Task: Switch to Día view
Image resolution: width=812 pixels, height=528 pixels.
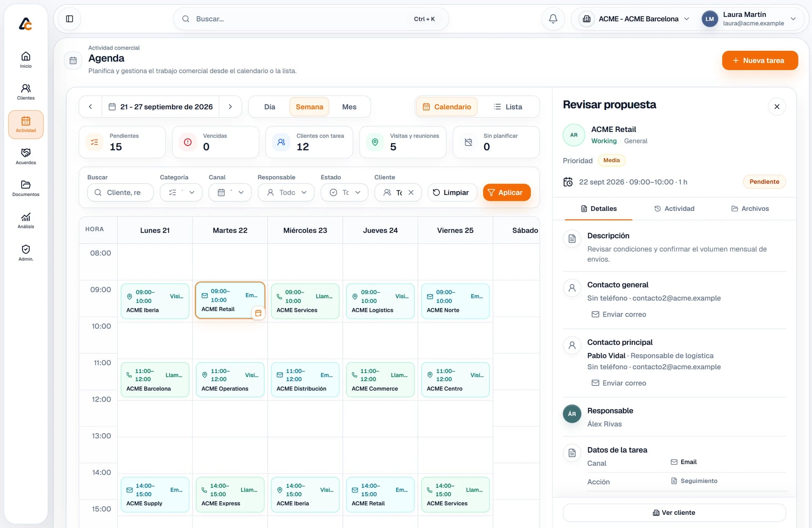Action: [269, 107]
